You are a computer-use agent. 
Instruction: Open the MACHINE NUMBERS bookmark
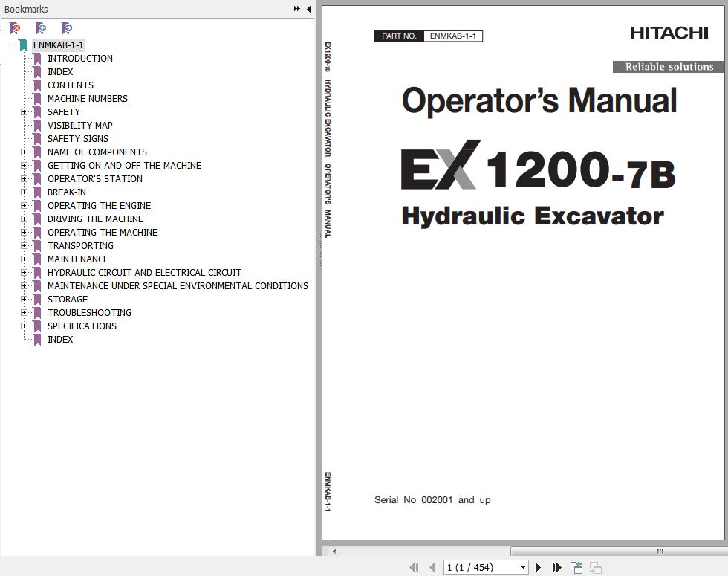click(x=88, y=98)
